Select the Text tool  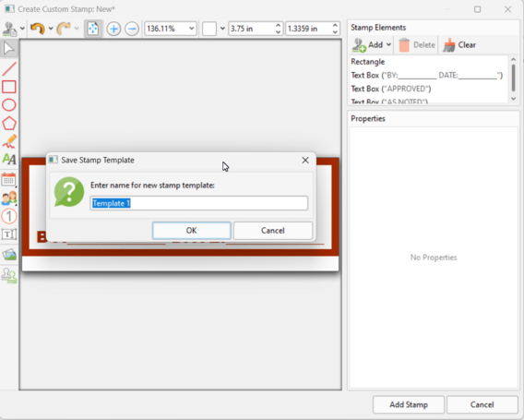coord(9,159)
